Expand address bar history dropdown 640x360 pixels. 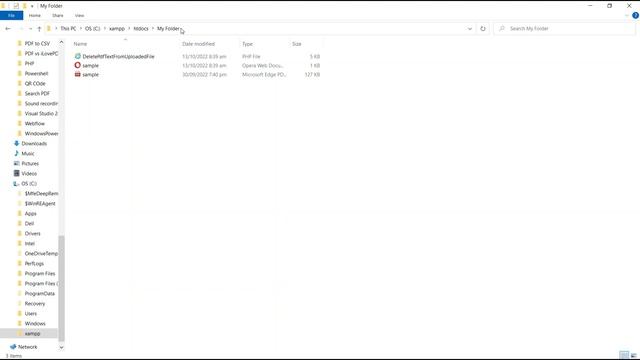pos(470,29)
